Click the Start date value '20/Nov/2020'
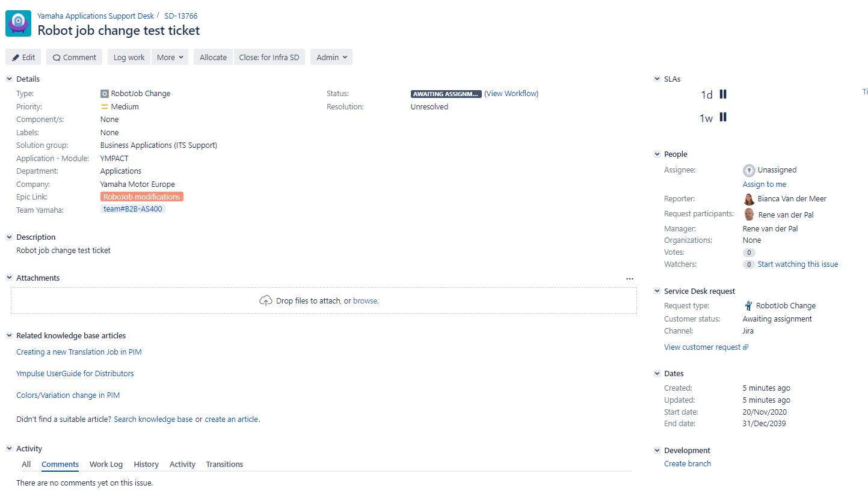Screen dimensions: 868x494 (765, 412)
